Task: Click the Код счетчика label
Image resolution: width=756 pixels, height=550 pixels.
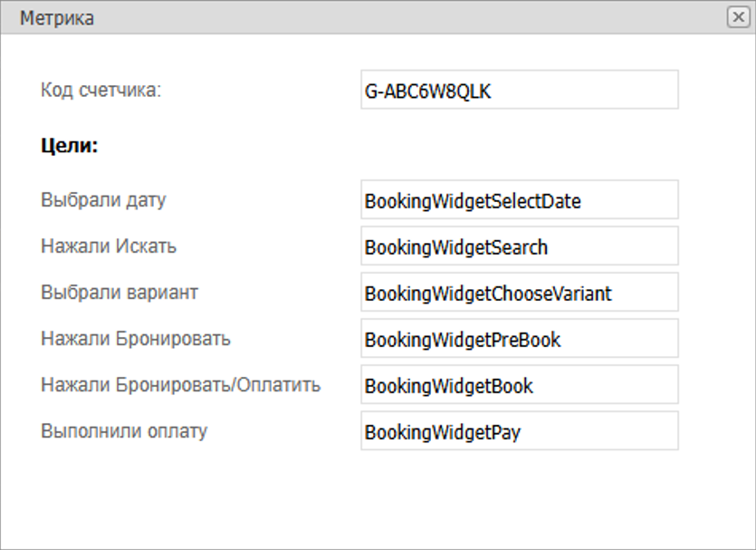Action: 100,91
